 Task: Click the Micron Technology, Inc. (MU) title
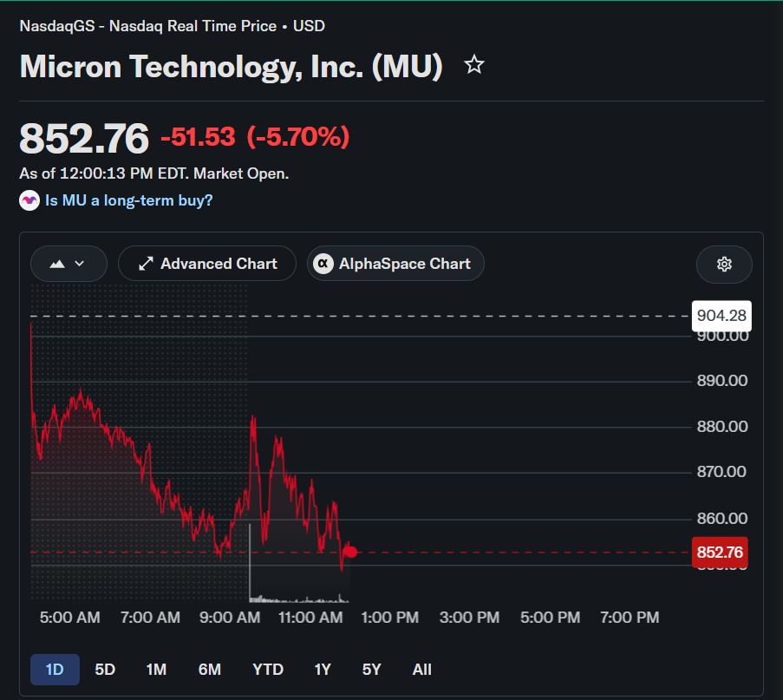click(x=232, y=67)
